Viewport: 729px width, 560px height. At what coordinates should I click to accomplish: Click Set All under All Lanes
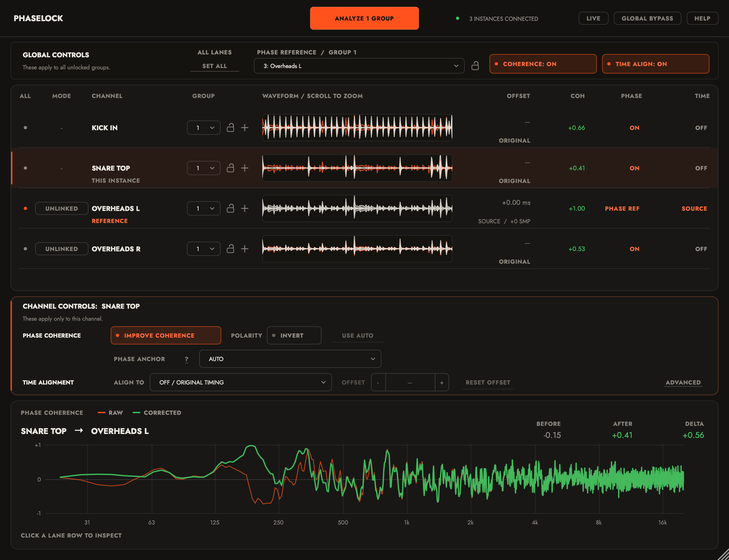[214, 66]
